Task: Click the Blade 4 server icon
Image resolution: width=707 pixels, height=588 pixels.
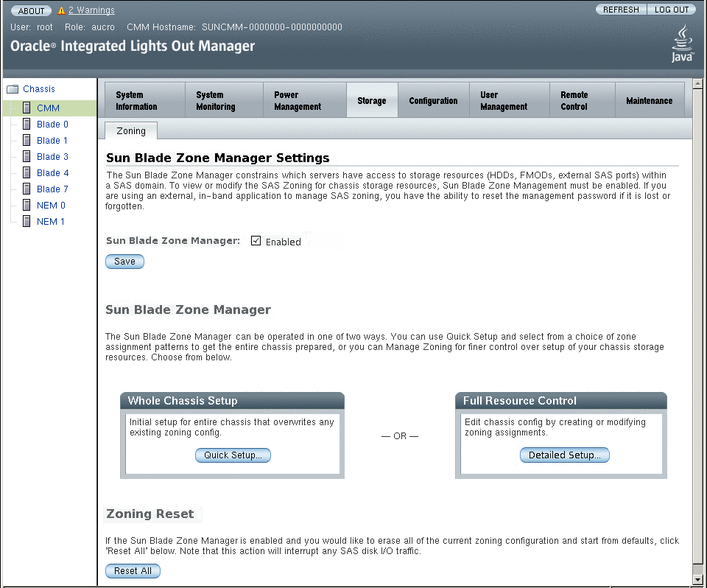Action: tap(27, 173)
